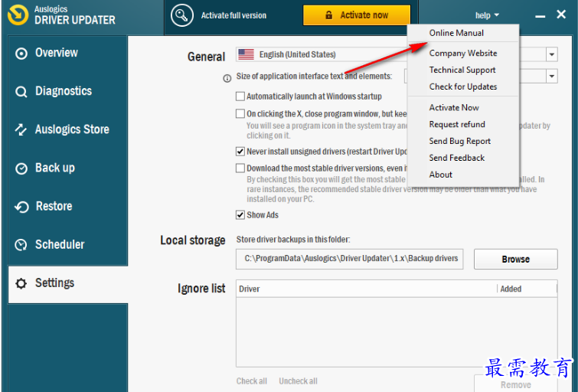578x392 pixels.
Task: Switch to the Back up section
Action: [68, 168]
